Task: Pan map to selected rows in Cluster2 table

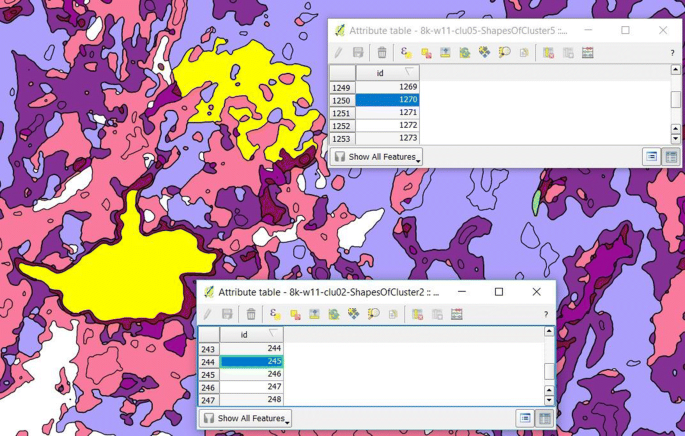Action: 353,314
